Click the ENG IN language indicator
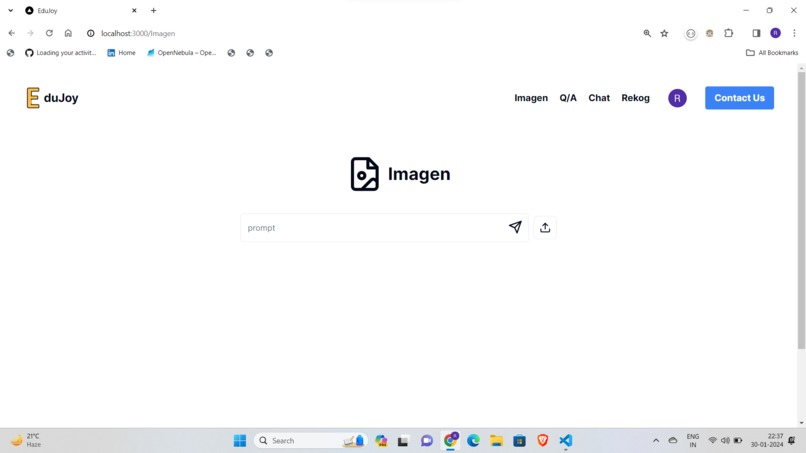 coord(692,441)
